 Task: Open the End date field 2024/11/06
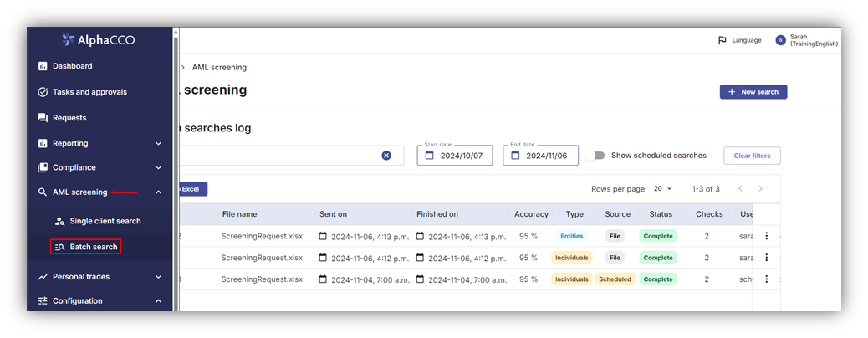(x=540, y=156)
